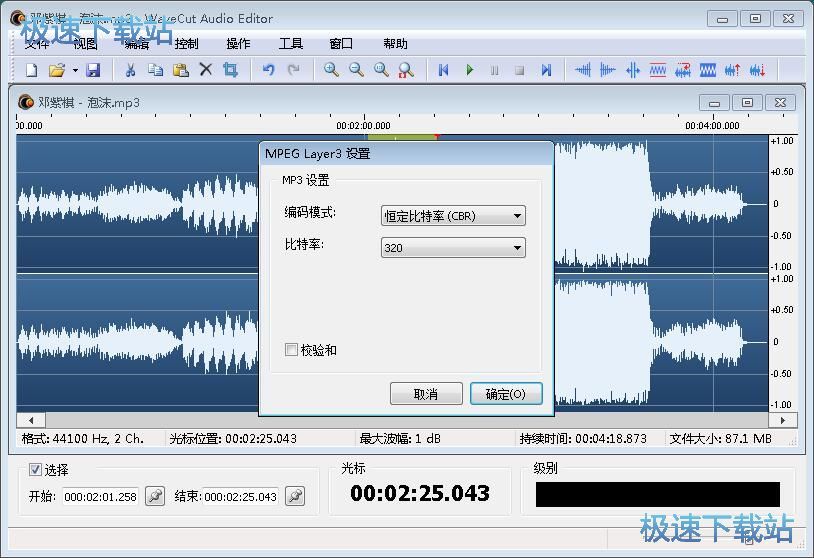The image size is (814, 558).
Task: Click the 取消 button
Action: click(426, 394)
